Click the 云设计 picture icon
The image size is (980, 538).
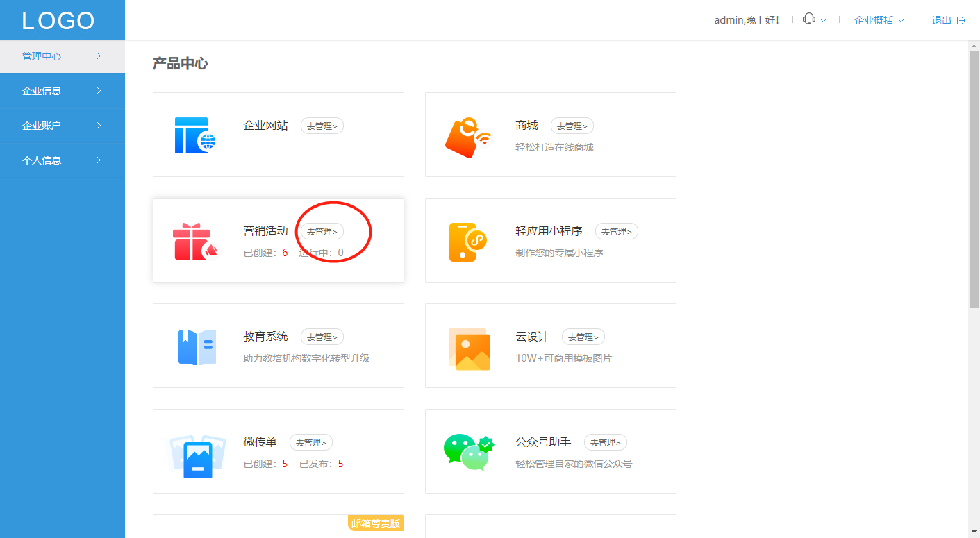pos(470,349)
